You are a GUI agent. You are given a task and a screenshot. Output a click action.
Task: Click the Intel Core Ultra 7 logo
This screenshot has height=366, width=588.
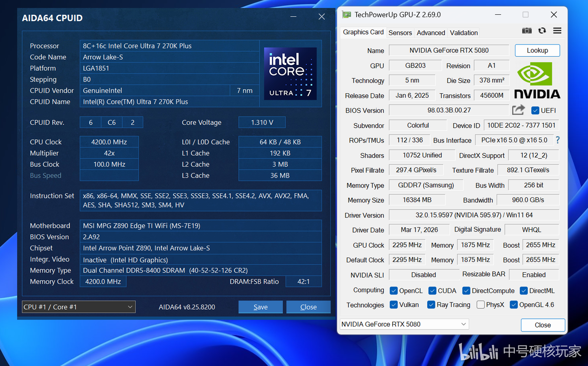tap(290, 73)
